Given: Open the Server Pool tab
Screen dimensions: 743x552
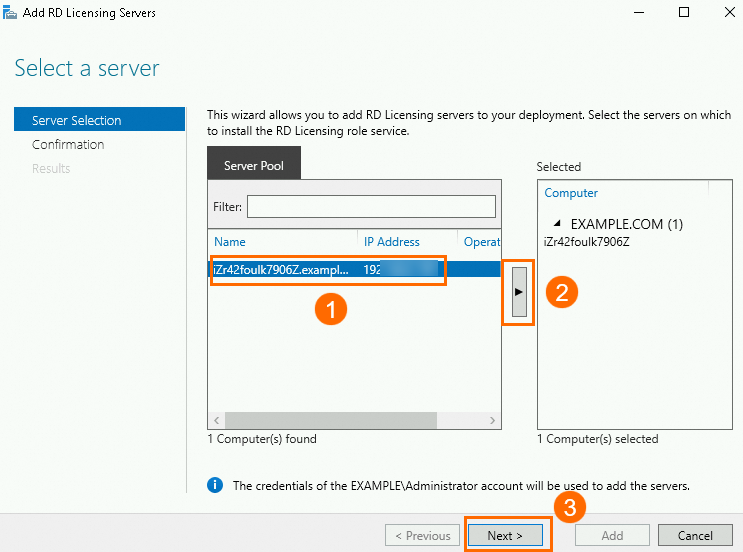Looking at the screenshot, I should coord(254,165).
